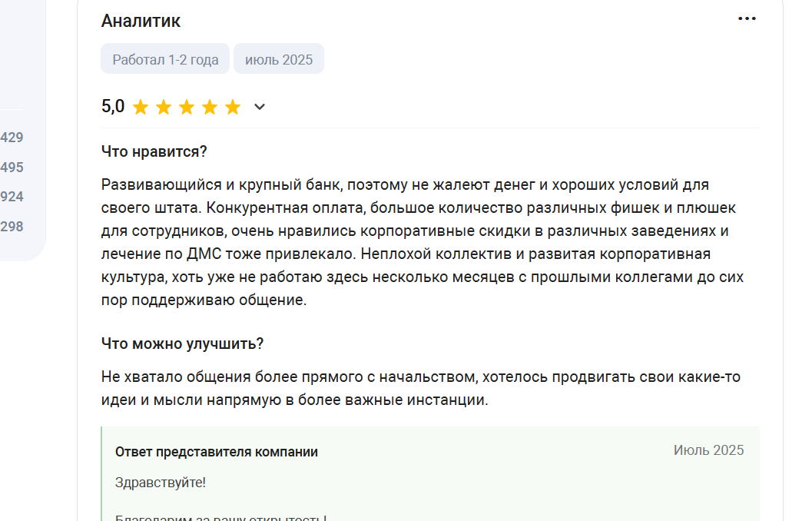The image size is (812, 521).
Task: Click the 'Июль 2025' reply date
Action: 708,450
